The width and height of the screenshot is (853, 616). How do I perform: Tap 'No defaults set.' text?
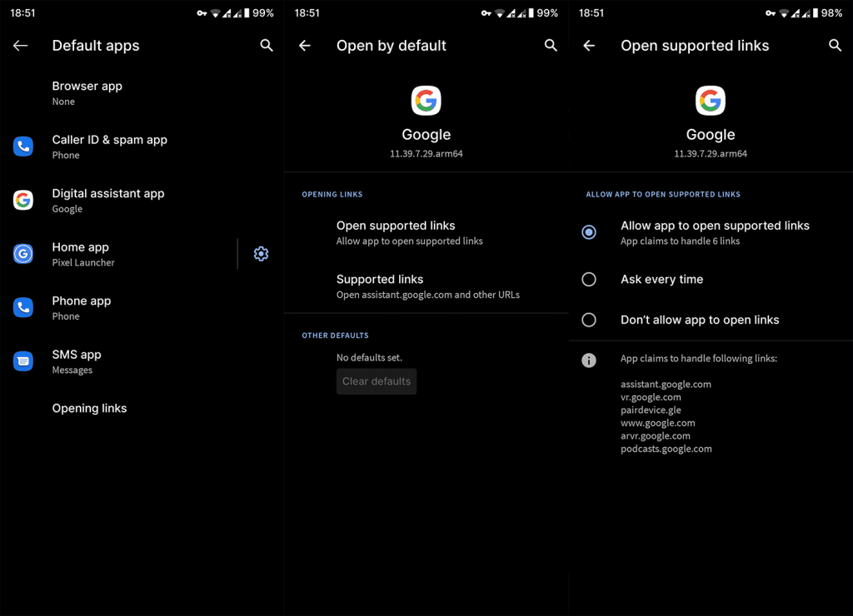[x=369, y=358]
